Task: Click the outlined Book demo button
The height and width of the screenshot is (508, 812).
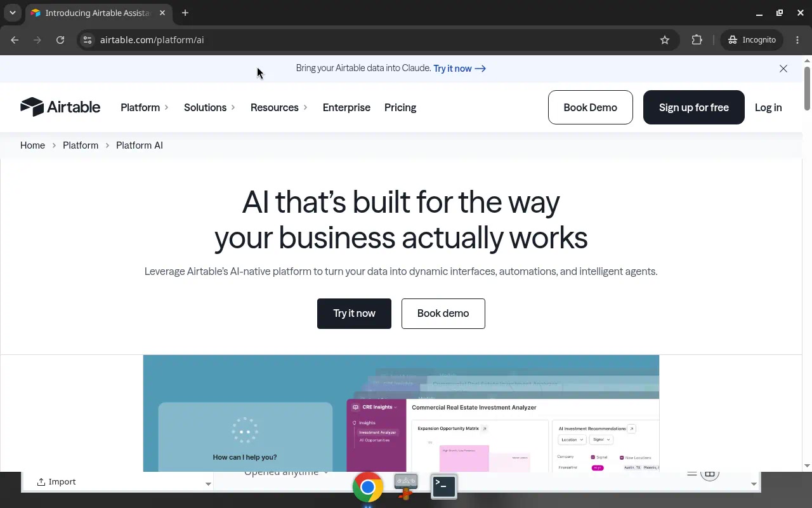Action: 443,314
